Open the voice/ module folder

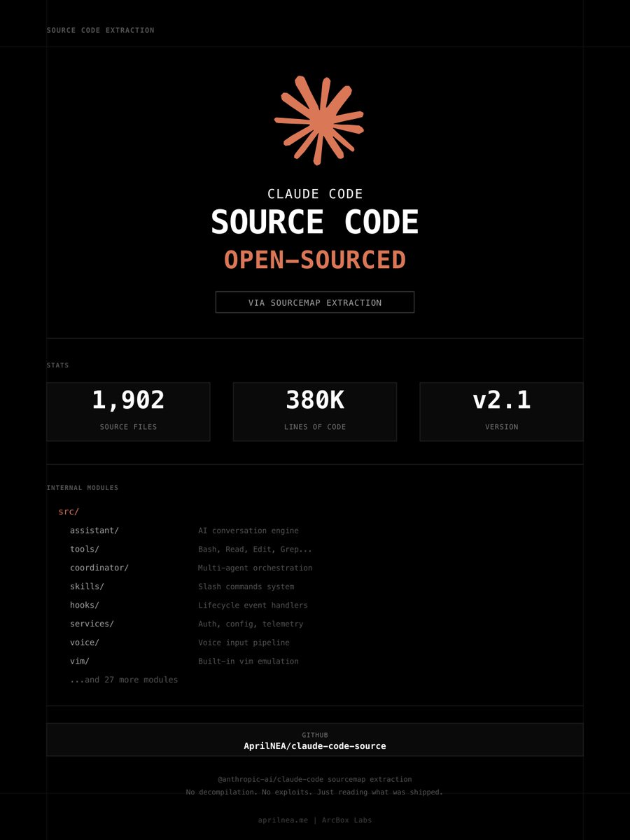(85, 643)
